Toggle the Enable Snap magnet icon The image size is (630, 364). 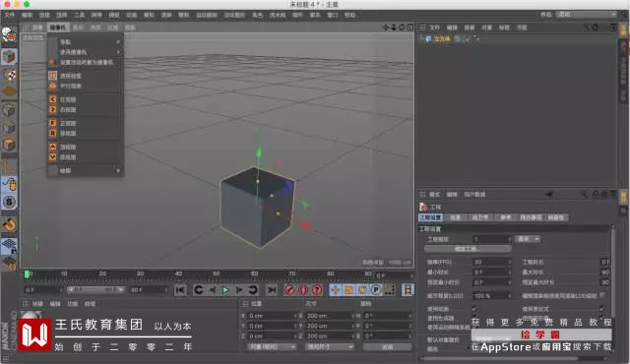9,224
